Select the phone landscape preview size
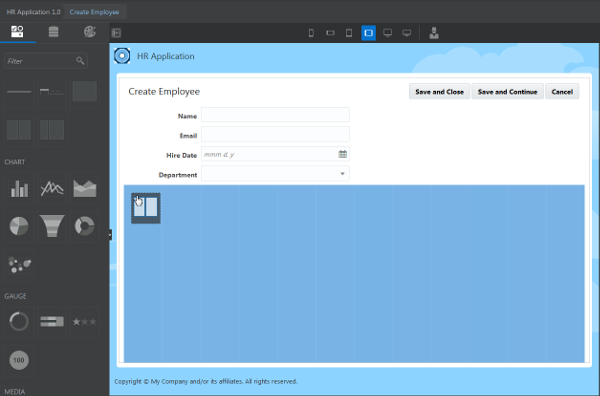Viewport: 600px width, 396px height. click(330, 33)
